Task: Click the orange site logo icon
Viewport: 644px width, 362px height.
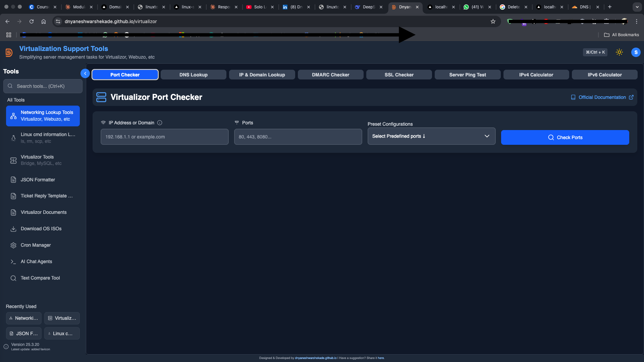Action: pyautogui.click(x=9, y=53)
